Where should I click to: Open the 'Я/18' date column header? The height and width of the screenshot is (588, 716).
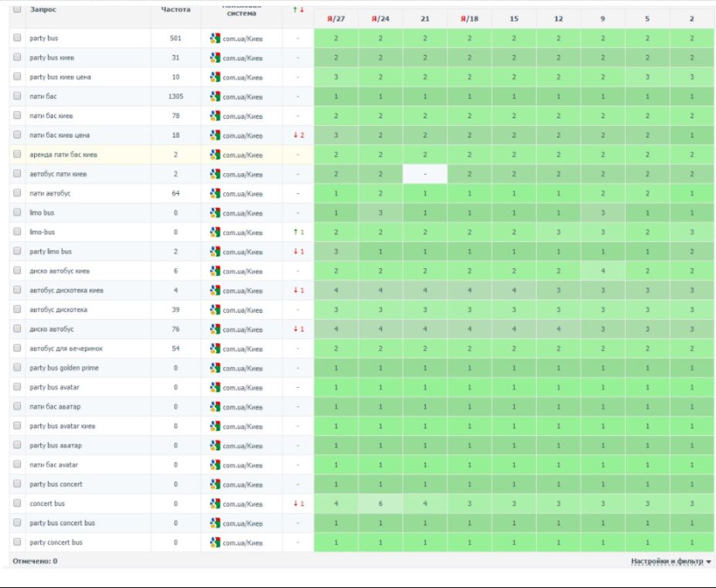pos(469,19)
